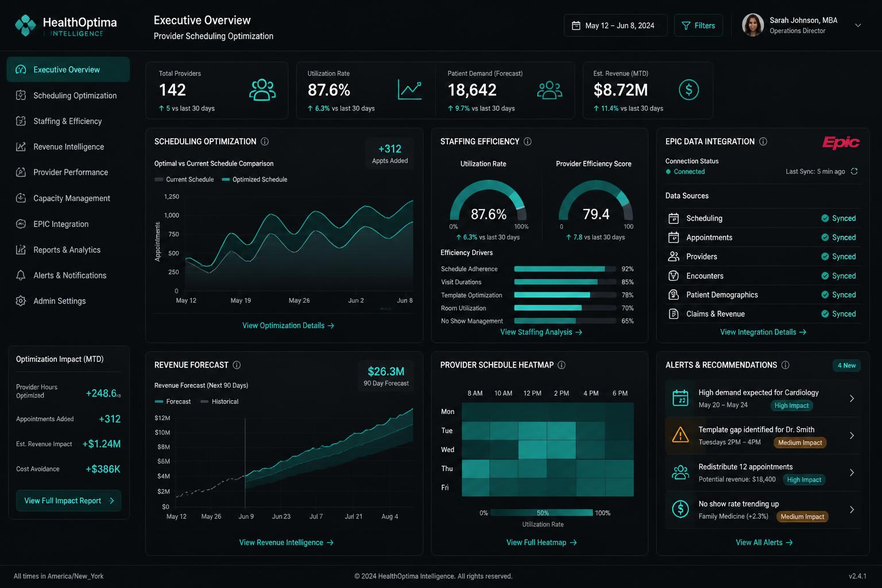Follow View Full Heatmap link
This screenshot has height=588, width=882.
(x=541, y=543)
